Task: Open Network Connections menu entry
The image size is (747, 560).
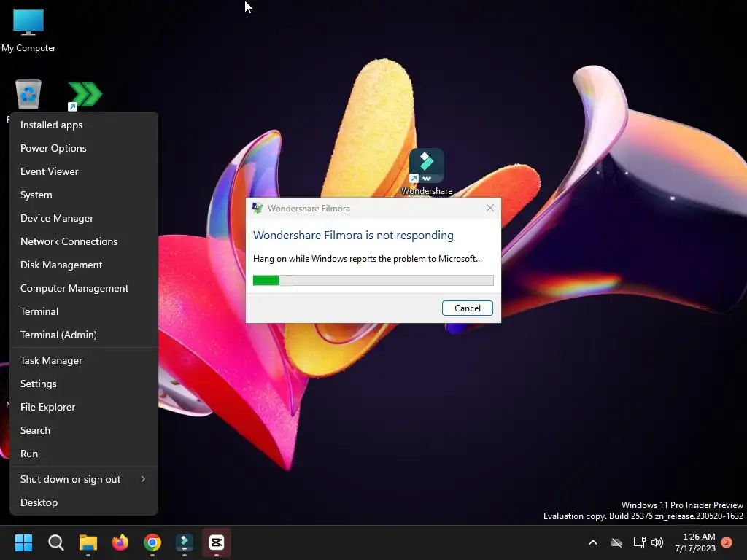Action: 84,241
